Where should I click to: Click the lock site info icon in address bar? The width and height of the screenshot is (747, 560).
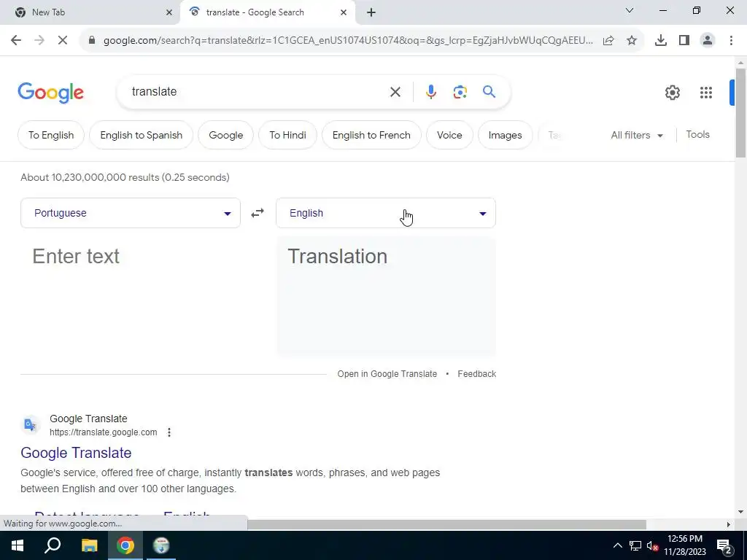click(x=92, y=41)
